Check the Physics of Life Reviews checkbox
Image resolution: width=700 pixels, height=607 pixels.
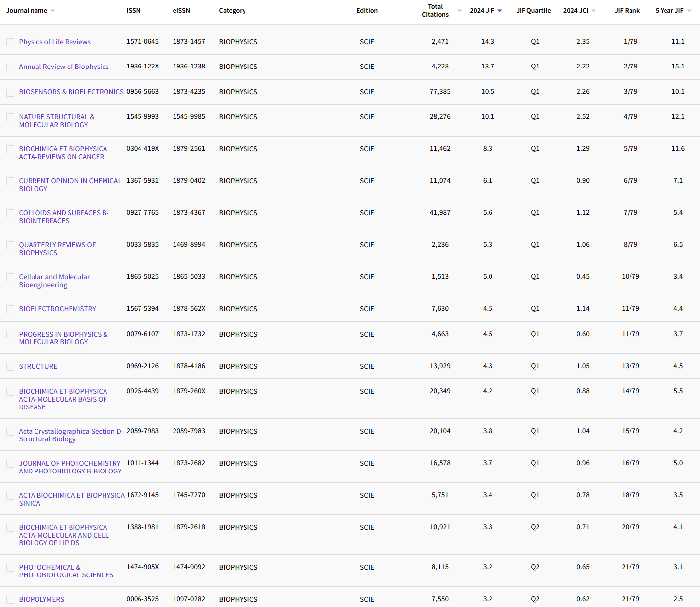10,42
